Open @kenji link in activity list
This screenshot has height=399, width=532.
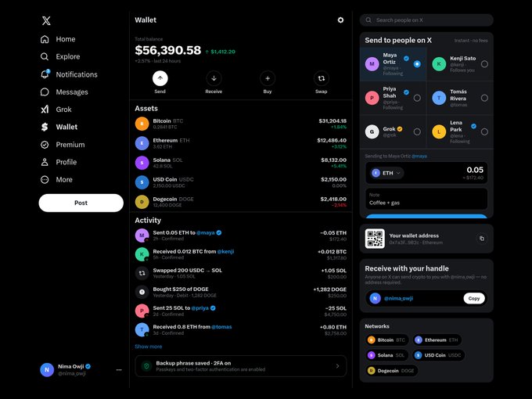(x=225, y=251)
